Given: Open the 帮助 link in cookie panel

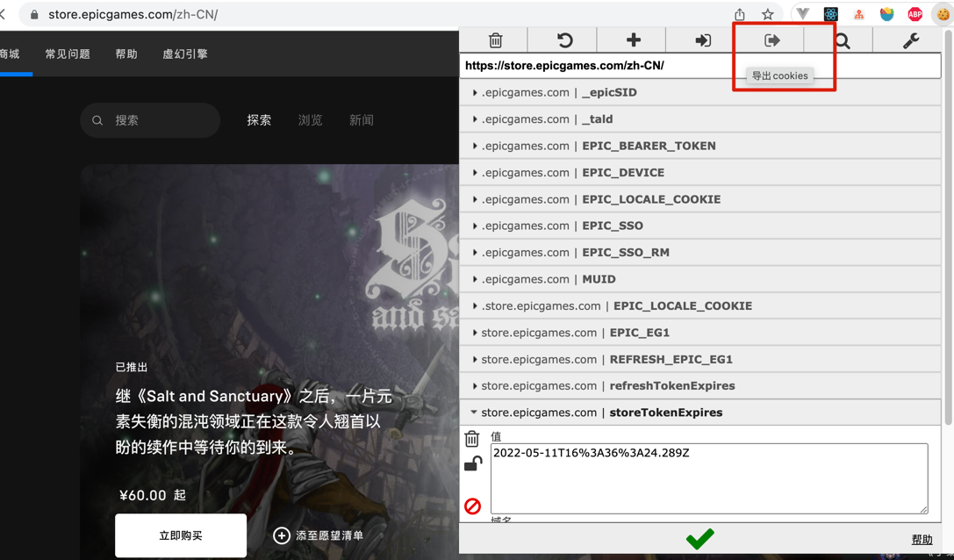Looking at the screenshot, I should 922,539.
